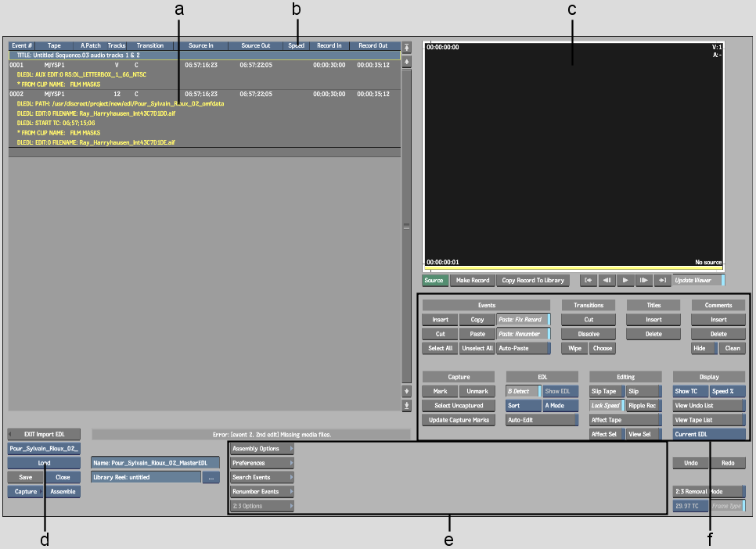
Task: Click the Source Out column header
Action: [x=256, y=46]
